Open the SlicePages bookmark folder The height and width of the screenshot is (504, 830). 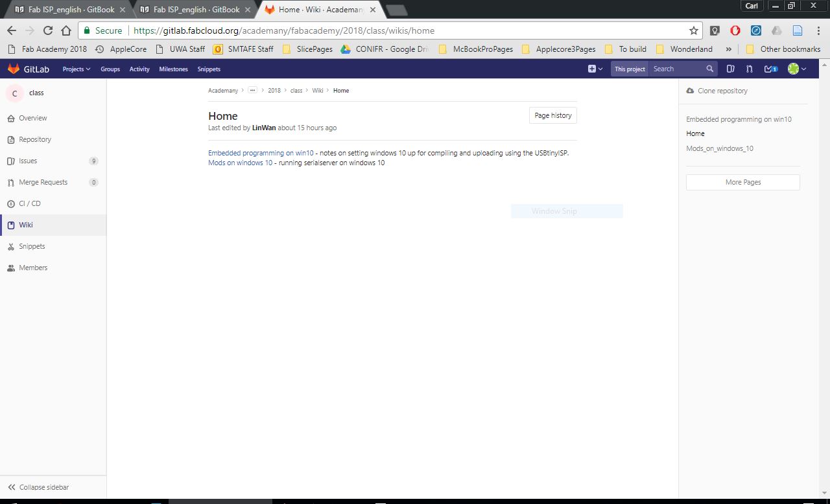coord(308,49)
